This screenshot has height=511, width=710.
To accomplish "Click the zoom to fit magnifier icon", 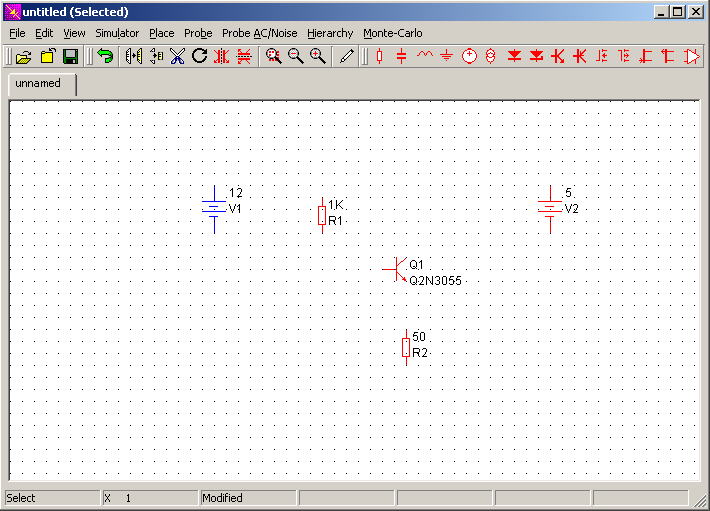I will (x=273, y=57).
